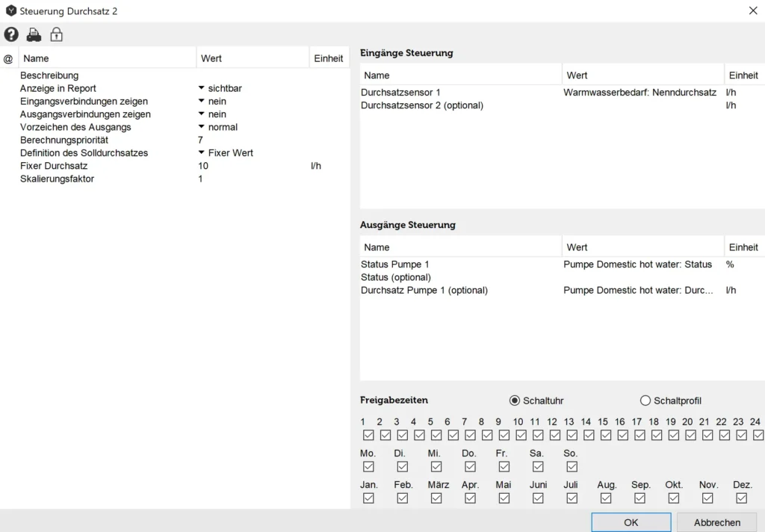Viewport: 765px width, 532px height.
Task: Click Pumpe Domestic hot water: Status value
Action: [x=637, y=264]
